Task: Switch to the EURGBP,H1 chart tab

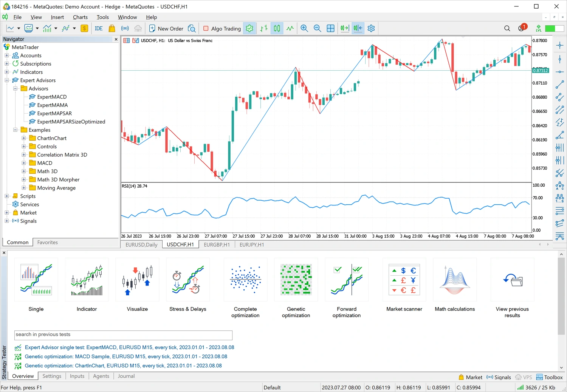Action: pyautogui.click(x=217, y=245)
